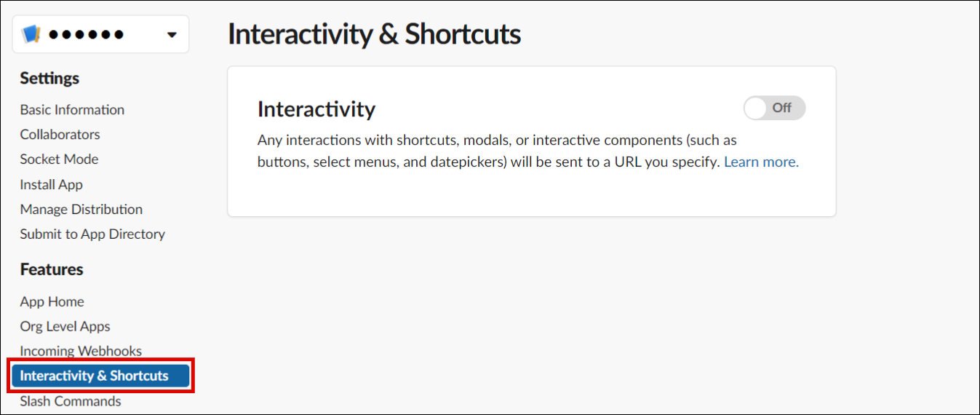
Task: Select Org Level Apps
Action: tap(65, 327)
